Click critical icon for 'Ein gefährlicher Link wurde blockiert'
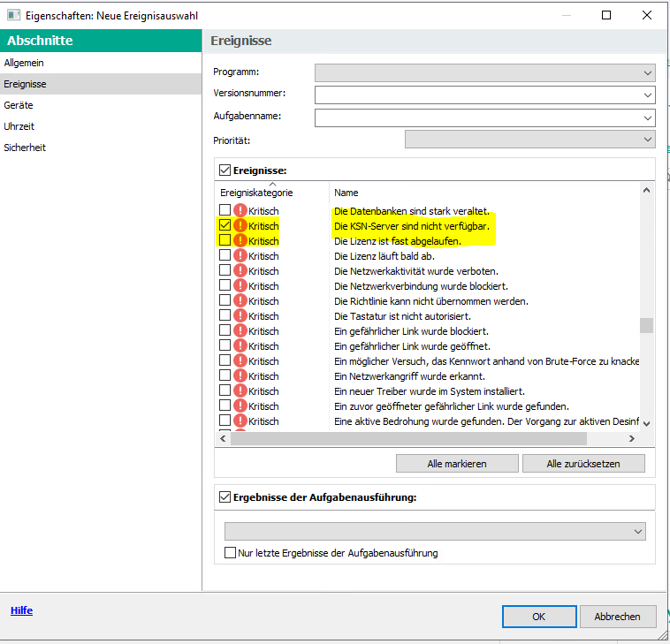The image size is (670, 644). pos(240,330)
